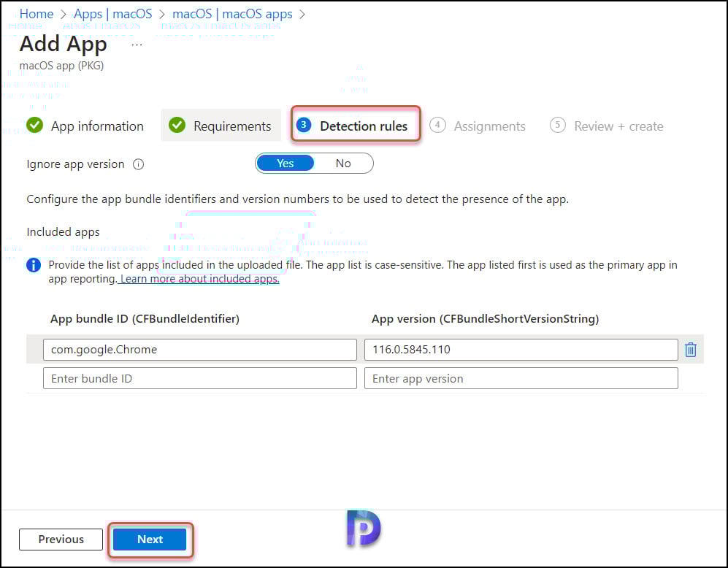728x568 pixels.
Task: Go to Apps | macOS breadcrumb
Action: coord(113,14)
